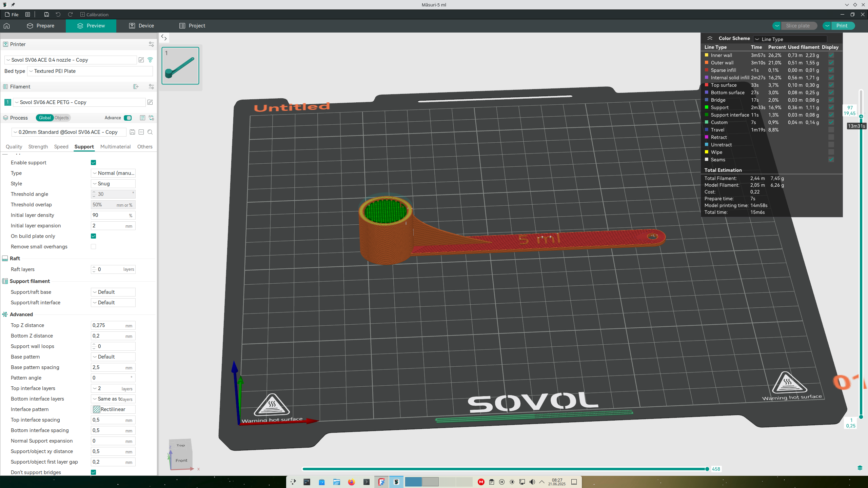Click the compare presets icon
The image size is (868, 488).
click(151, 118)
